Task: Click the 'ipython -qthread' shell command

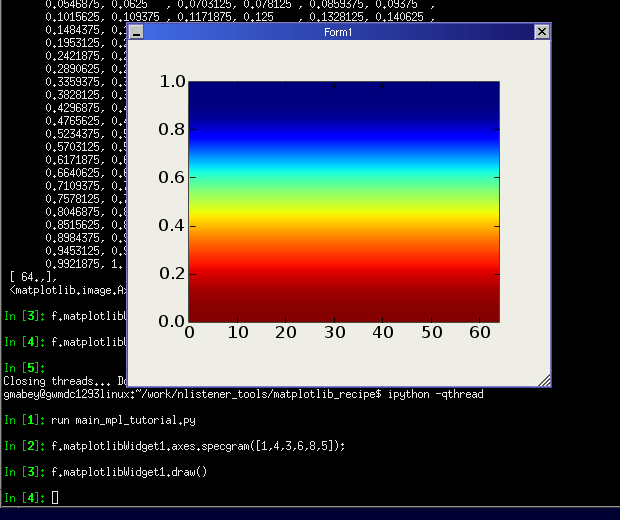Action: [x=435, y=394]
